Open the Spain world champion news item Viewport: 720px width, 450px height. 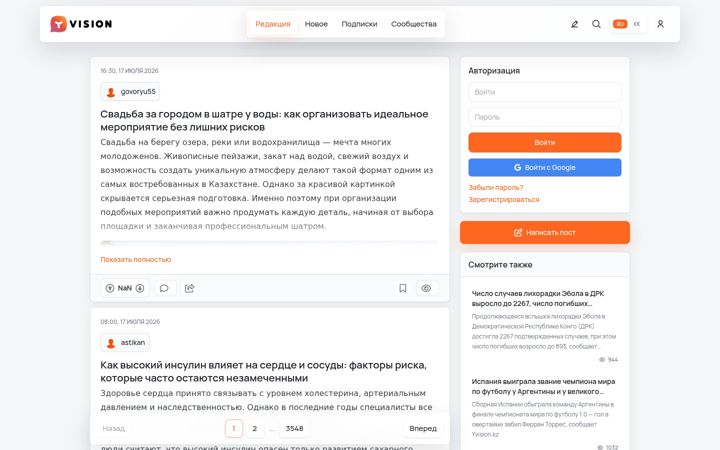point(545,386)
